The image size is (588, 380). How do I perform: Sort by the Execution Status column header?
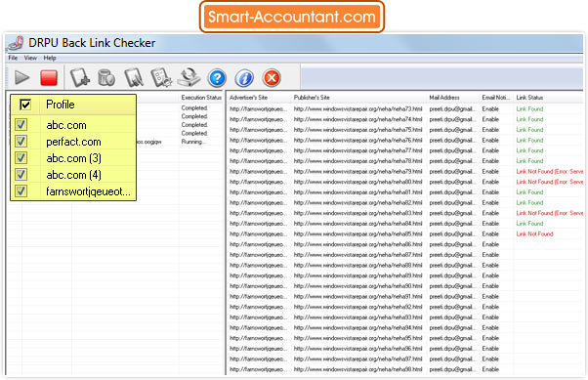[201, 98]
